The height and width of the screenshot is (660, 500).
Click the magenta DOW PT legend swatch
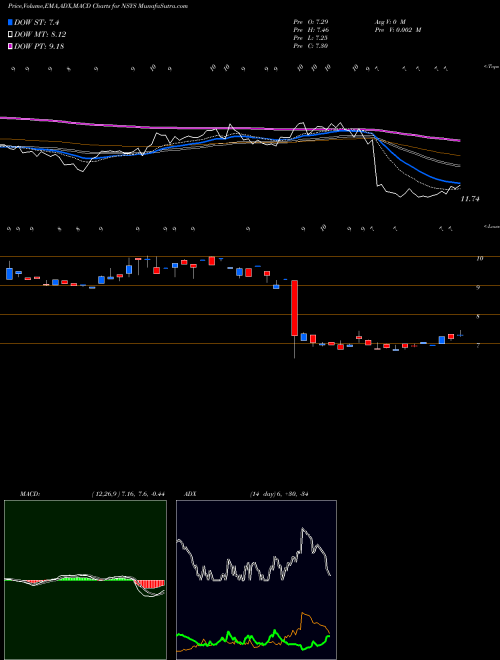pos(11,46)
